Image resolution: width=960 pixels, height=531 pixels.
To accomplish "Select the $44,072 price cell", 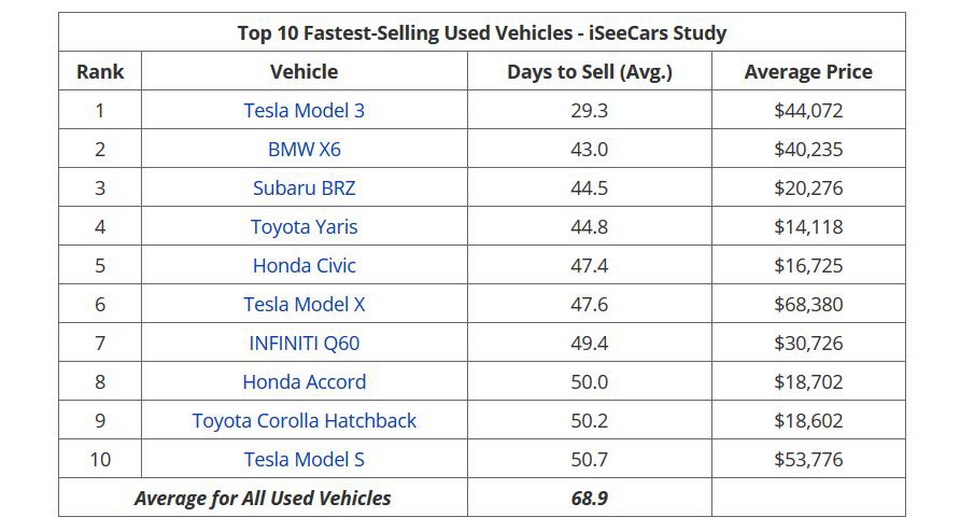I will pyautogui.click(x=808, y=111).
